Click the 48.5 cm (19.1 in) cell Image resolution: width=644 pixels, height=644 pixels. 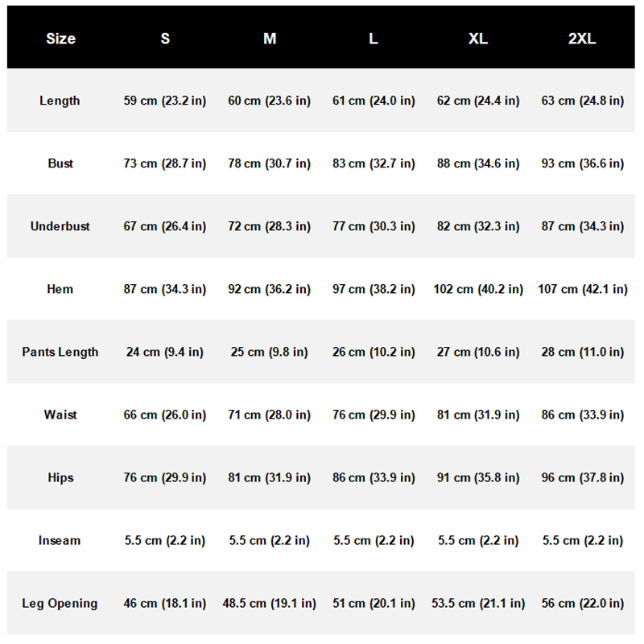pyautogui.click(x=270, y=603)
